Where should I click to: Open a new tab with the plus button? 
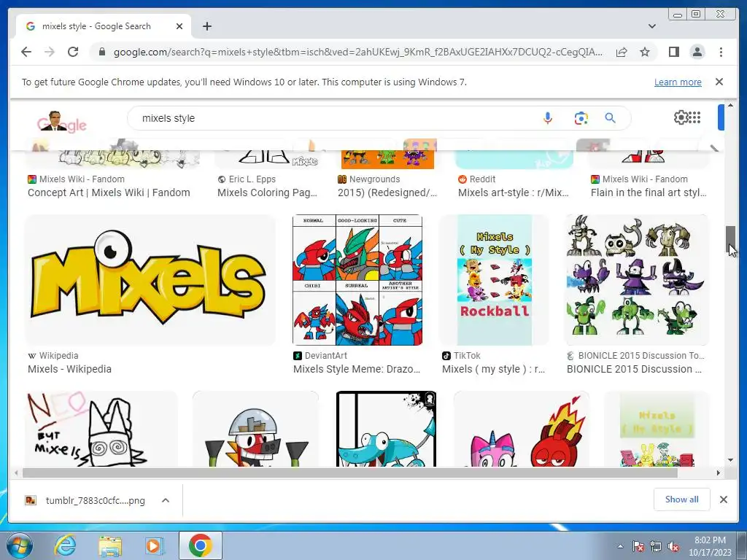tap(206, 26)
